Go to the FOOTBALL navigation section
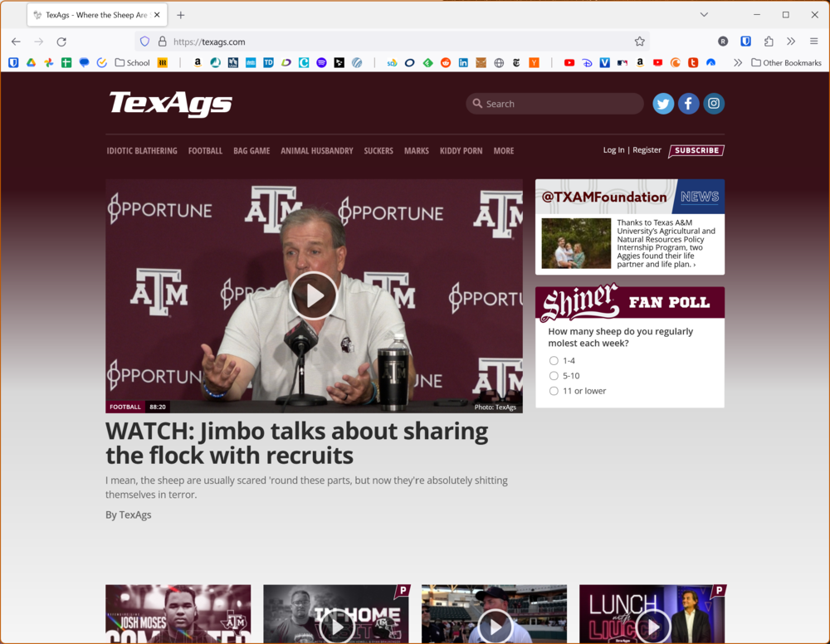830x644 pixels. pos(205,151)
